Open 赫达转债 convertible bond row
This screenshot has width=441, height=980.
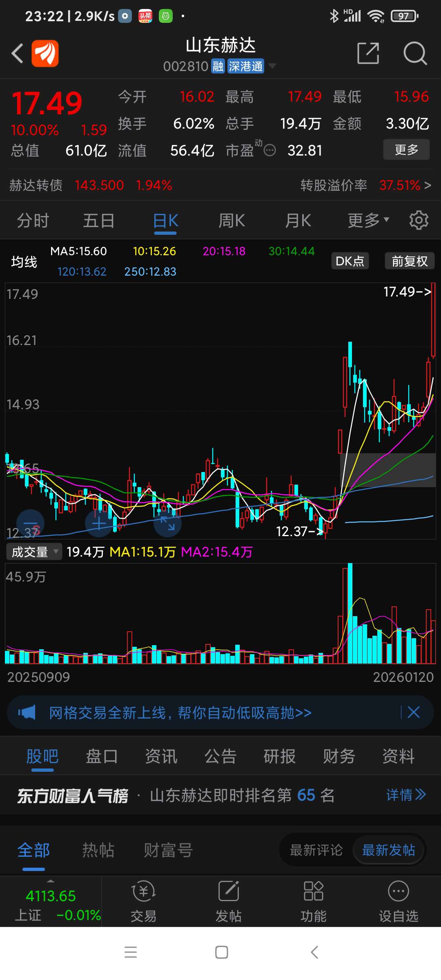tap(91, 185)
